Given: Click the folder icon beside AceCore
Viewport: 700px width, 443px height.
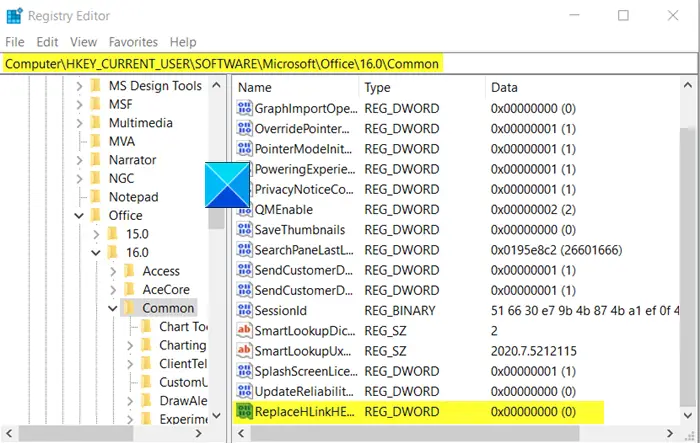Looking at the screenshot, I should click(x=129, y=289).
